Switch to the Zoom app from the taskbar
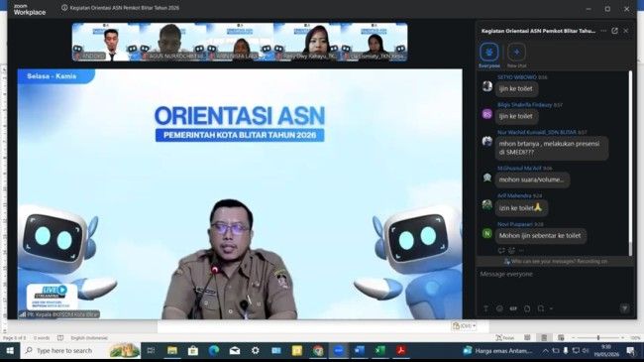Viewport: 644px width, 362px height. click(x=339, y=351)
